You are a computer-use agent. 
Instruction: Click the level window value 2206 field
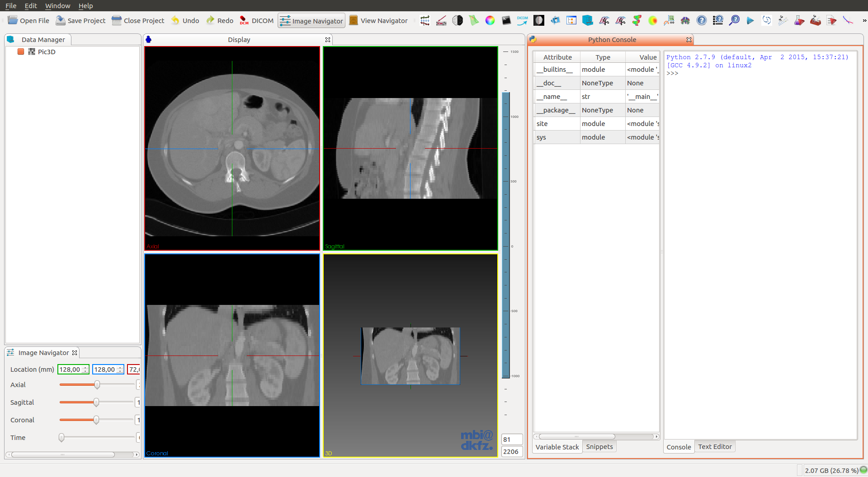pyautogui.click(x=512, y=451)
